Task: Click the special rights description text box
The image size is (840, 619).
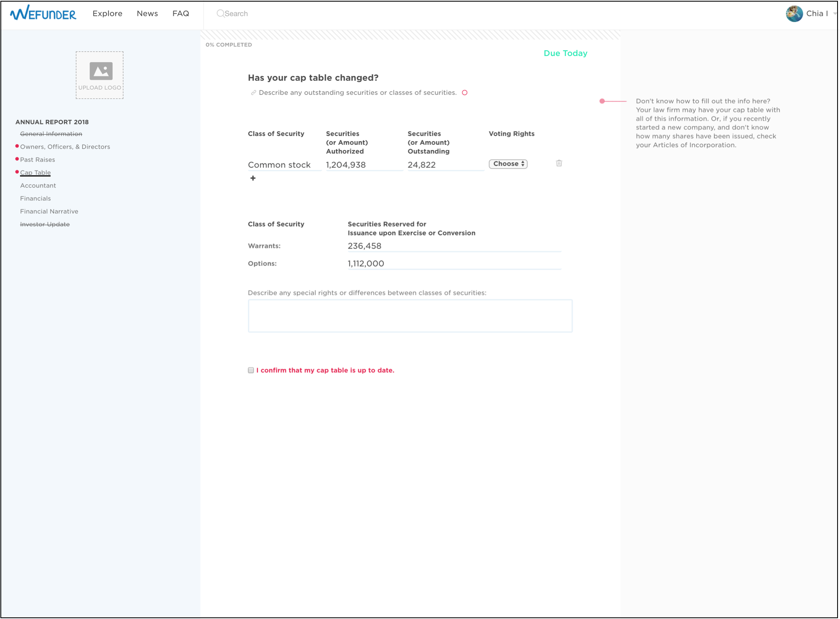Action: click(410, 316)
